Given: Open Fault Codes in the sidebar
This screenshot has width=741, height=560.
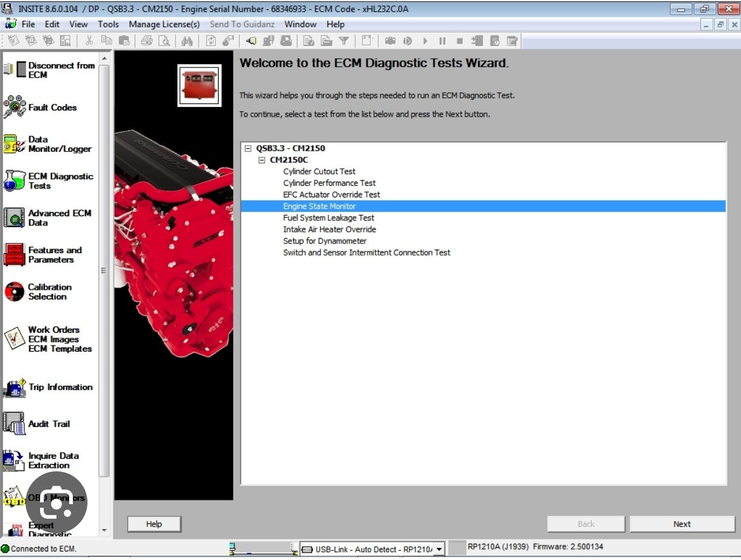Looking at the screenshot, I should [x=41, y=108].
